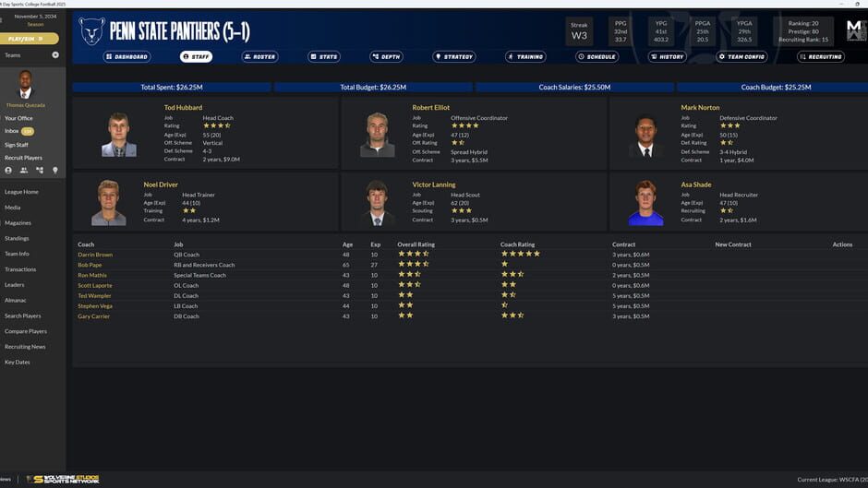
Task: Open head coach Tod Hubbard's profile
Action: [x=183, y=107]
